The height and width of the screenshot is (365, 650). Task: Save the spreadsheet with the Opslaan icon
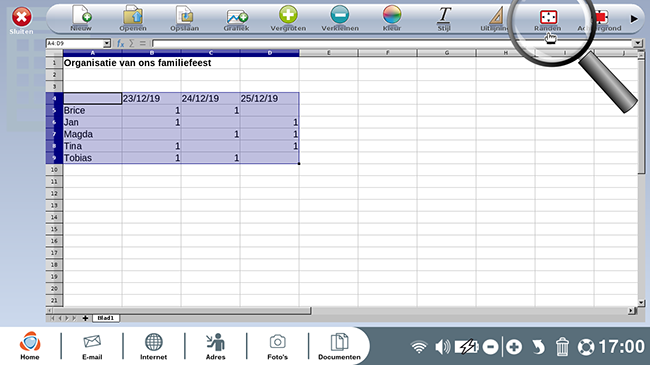coord(184,16)
